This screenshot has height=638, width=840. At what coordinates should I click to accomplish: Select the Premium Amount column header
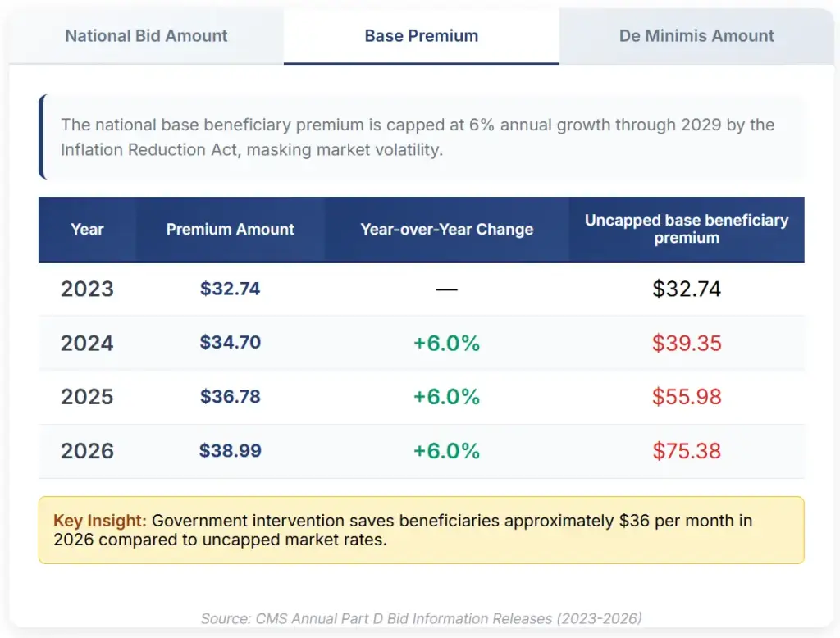click(x=231, y=230)
